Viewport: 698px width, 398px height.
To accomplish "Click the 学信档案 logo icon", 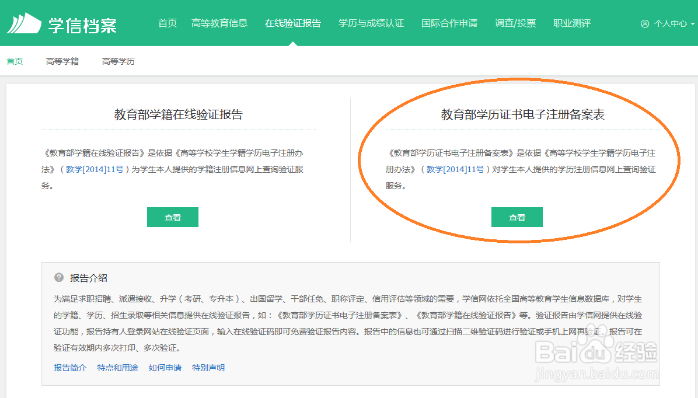I will tap(24, 23).
